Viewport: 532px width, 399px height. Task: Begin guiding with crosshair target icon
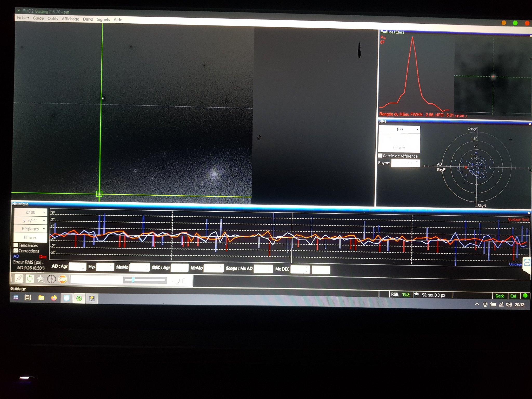pos(51,279)
